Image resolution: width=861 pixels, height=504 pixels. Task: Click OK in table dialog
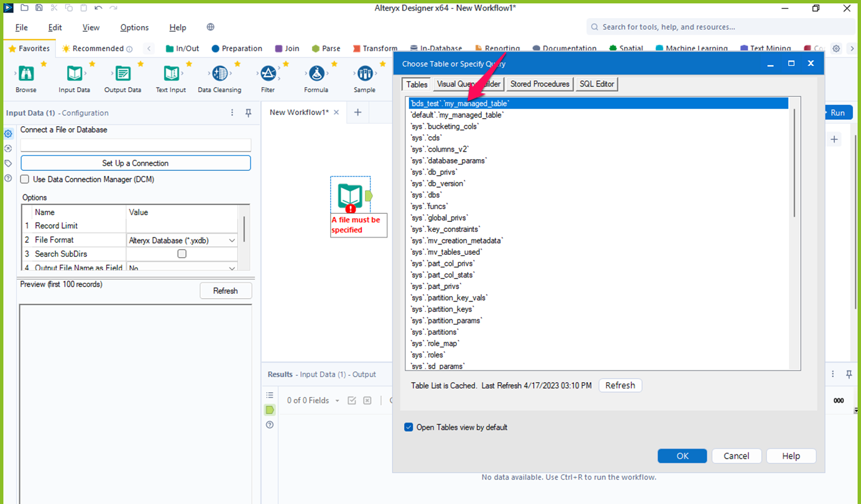tap(683, 456)
